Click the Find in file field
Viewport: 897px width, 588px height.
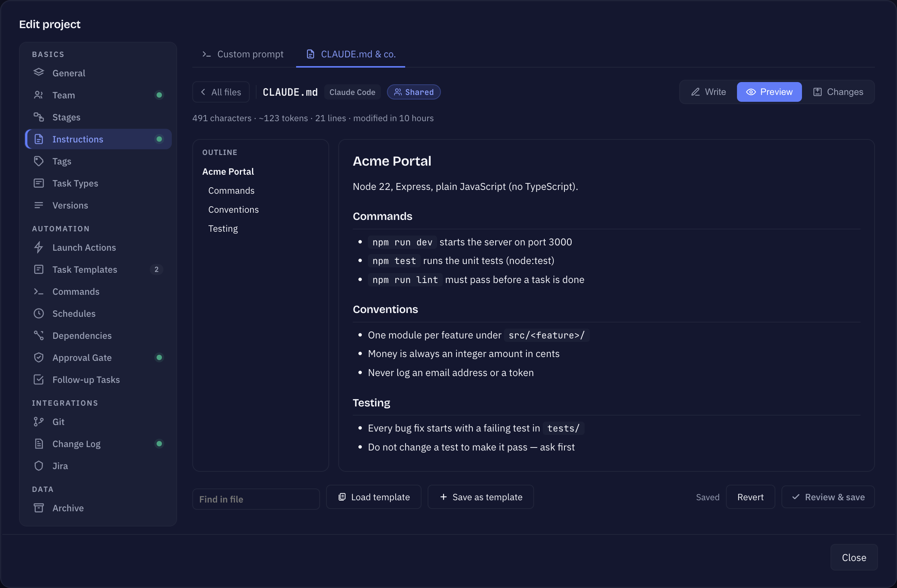[256, 499]
